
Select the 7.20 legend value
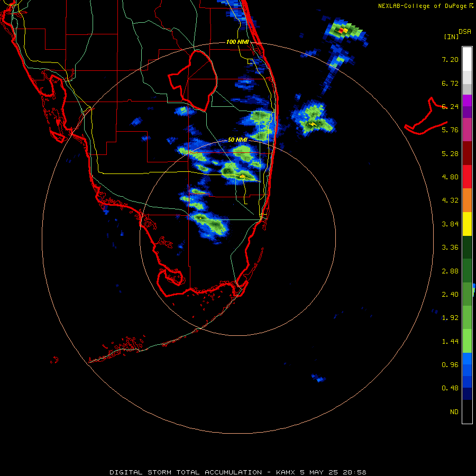[450, 59]
